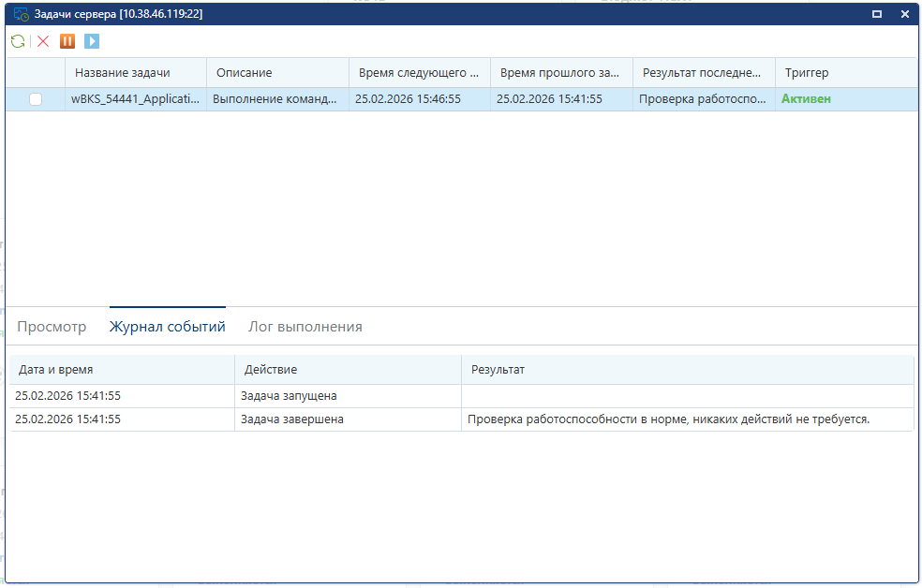Screen dimensions: 922x588
Task: Refresh the server tasks list
Action: [18, 41]
